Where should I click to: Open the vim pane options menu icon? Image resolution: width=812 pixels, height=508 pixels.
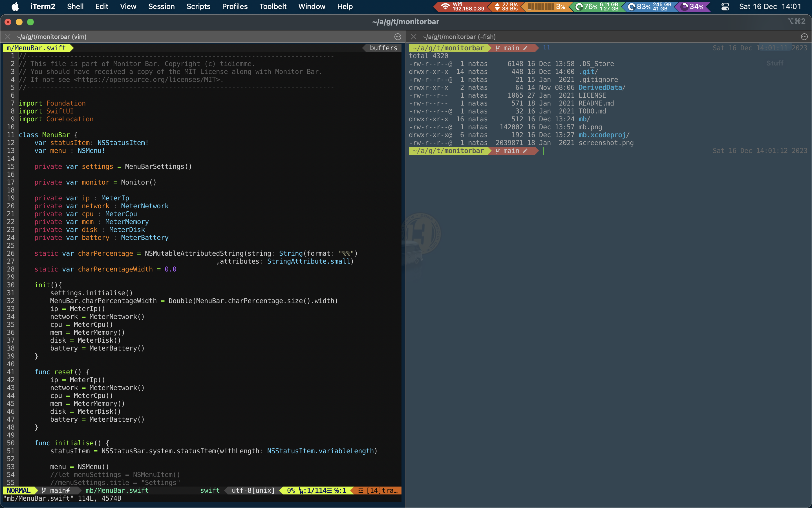398,37
